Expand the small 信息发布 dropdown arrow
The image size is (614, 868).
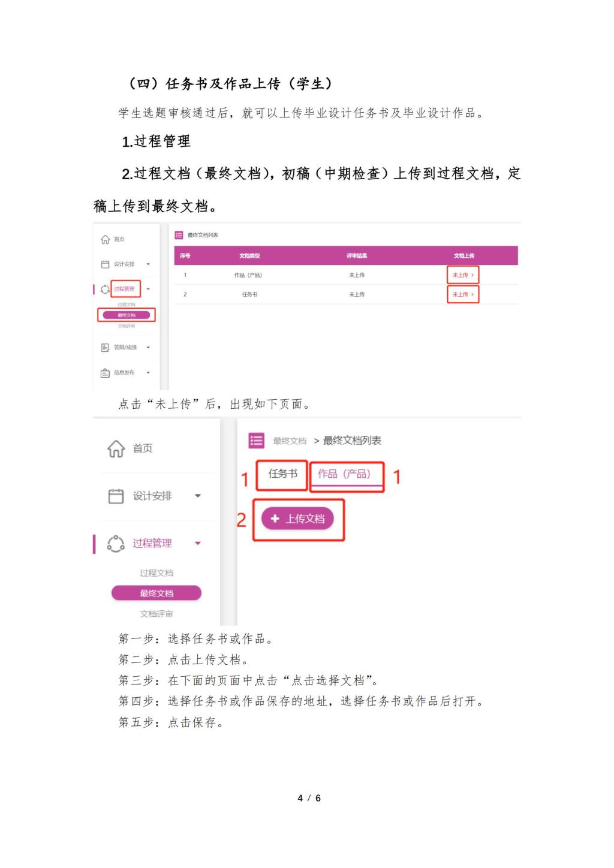pyautogui.click(x=148, y=373)
